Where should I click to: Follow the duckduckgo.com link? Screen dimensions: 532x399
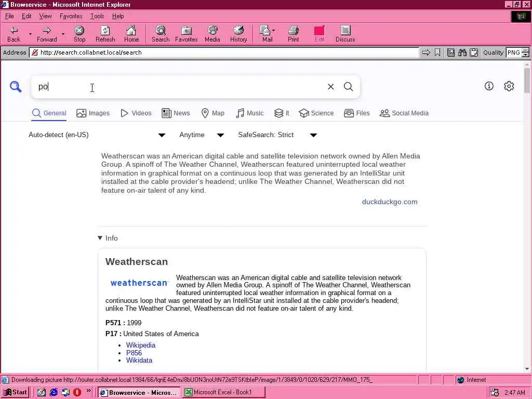click(390, 202)
